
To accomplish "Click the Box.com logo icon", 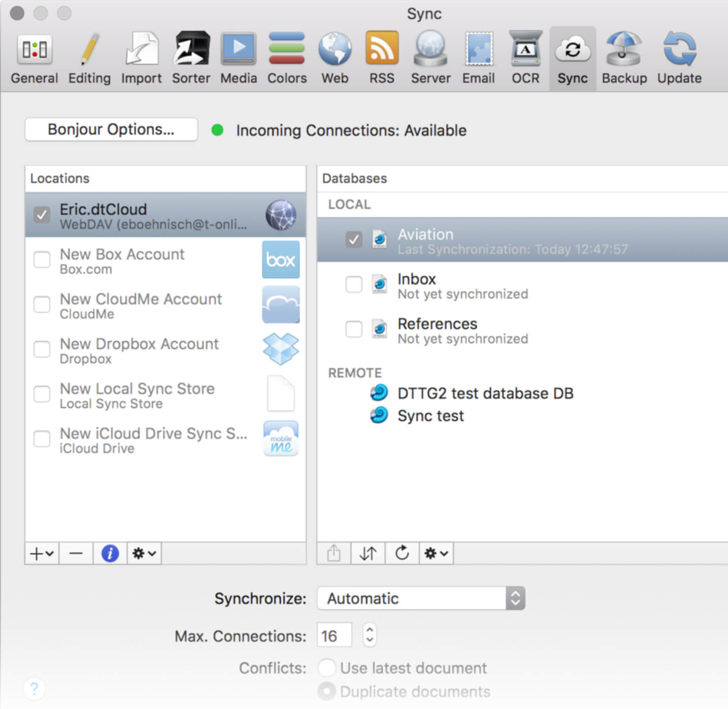I will [x=281, y=260].
